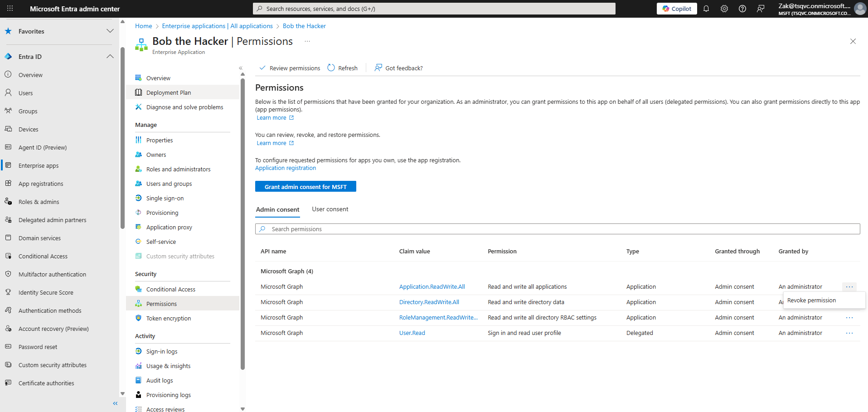Open more options for RoleManagement.ReadWrite row
868x412 pixels.
849,318
